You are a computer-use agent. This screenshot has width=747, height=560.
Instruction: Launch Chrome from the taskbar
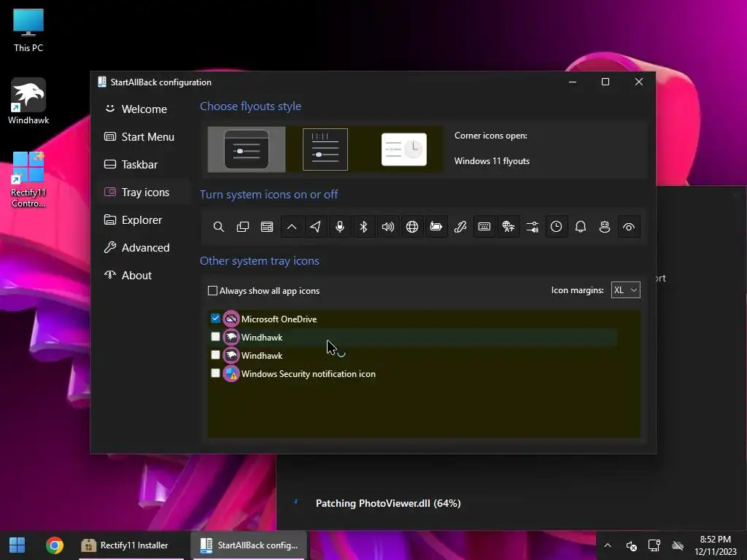54,545
